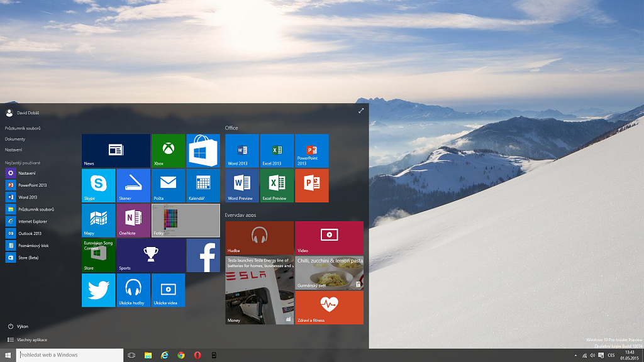Launch Internet Explorer from the taskbar
The height and width of the screenshot is (362, 644).
tap(164, 356)
